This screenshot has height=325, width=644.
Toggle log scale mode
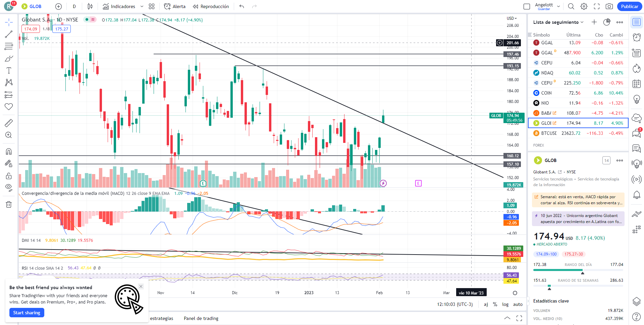pos(505,304)
